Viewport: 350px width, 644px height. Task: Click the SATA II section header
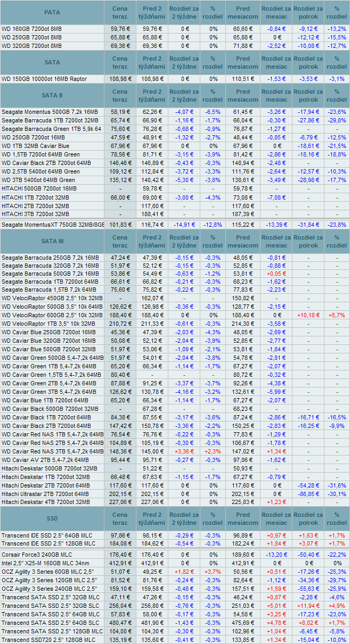click(x=52, y=96)
